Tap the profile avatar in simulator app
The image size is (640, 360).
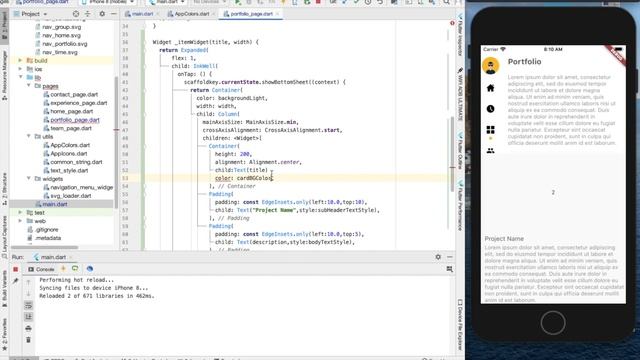coord(491,65)
